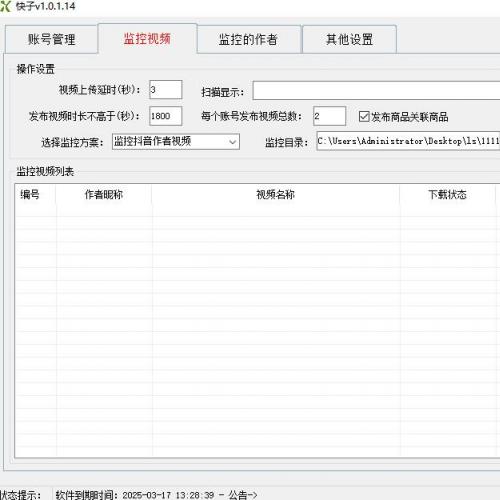Open the 其他设置 tab

click(x=349, y=39)
